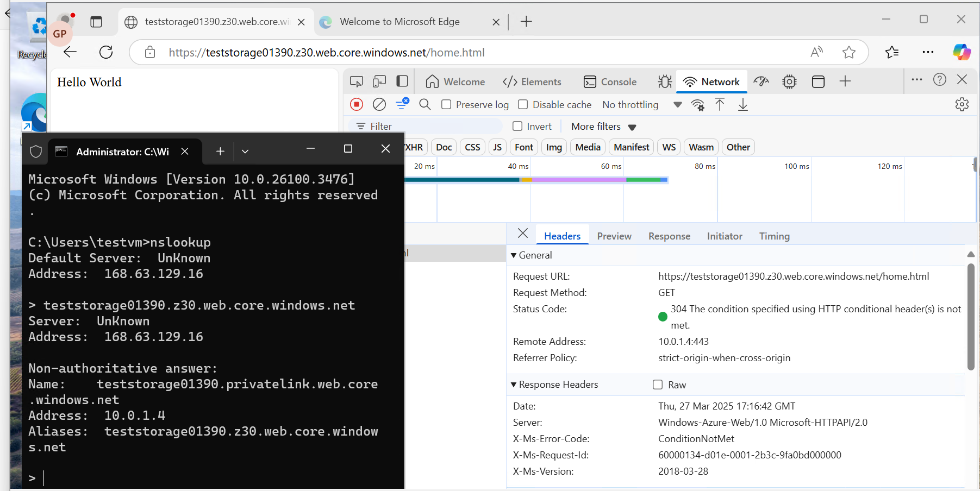Image resolution: width=980 pixels, height=491 pixels.
Task: Add this page to favorites star
Action: (848, 52)
